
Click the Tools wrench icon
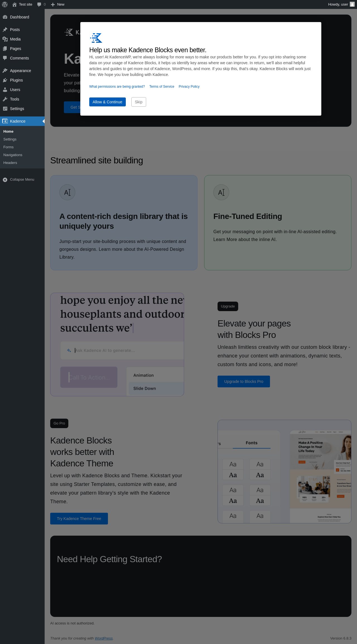point(5,99)
